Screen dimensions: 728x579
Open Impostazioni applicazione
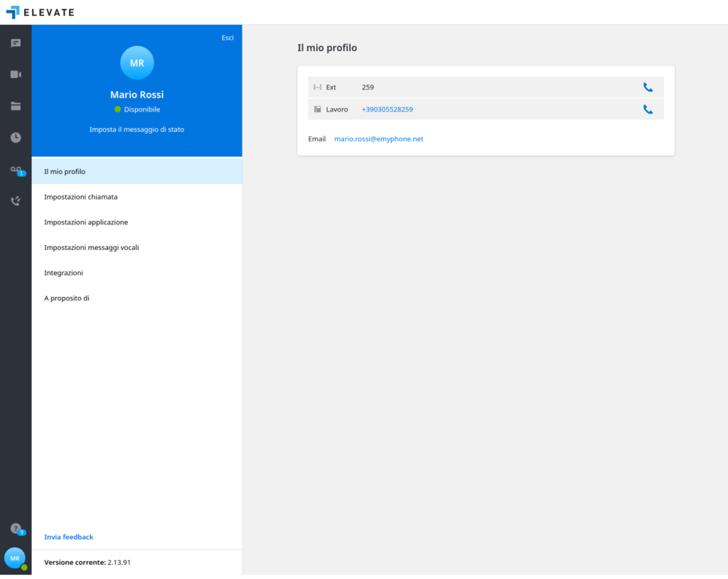(x=86, y=222)
